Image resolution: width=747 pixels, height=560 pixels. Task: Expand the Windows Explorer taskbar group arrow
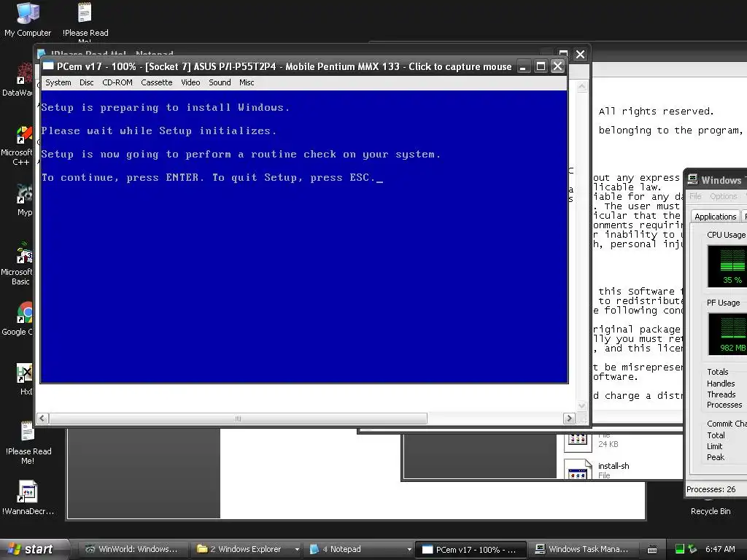[297, 549]
